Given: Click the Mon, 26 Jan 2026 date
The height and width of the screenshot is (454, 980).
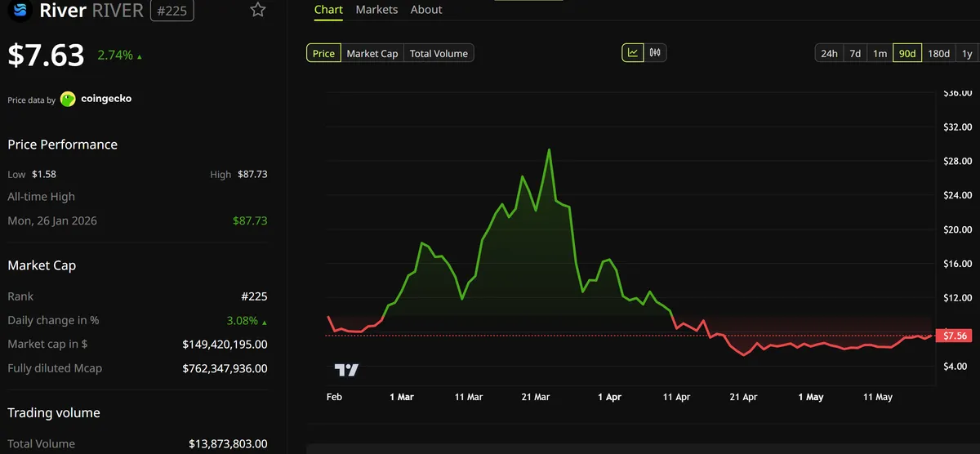Looking at the screenshot, I should tap(52, 220).
